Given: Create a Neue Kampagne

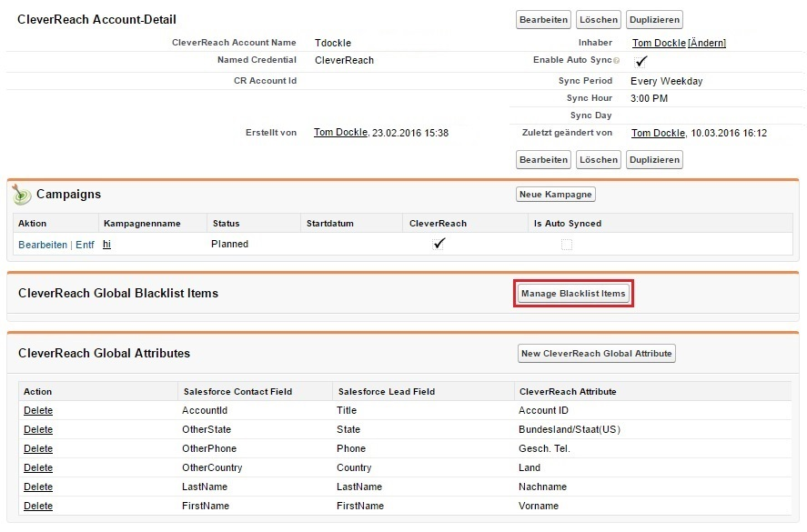Looking at the screenshot, I should (555, 194).
